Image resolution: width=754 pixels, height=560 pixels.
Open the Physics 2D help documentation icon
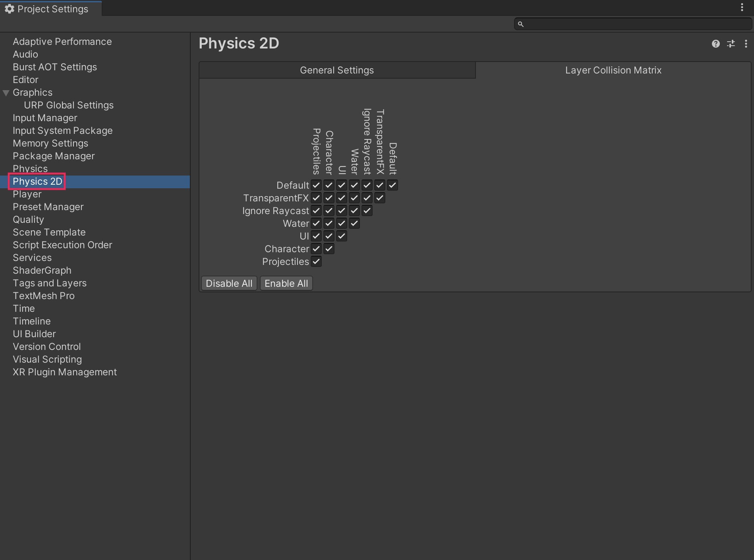pos(715,44)
